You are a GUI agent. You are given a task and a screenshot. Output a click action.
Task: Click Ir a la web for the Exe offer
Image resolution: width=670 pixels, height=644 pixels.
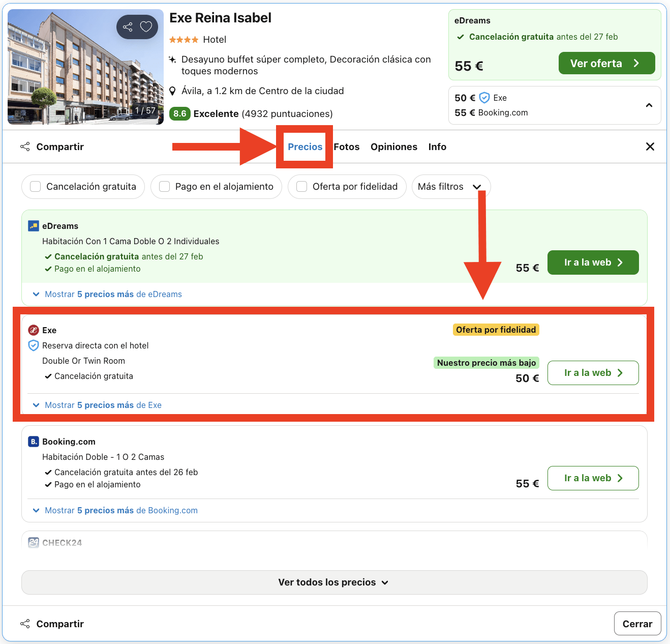click(x=593, y=373)
